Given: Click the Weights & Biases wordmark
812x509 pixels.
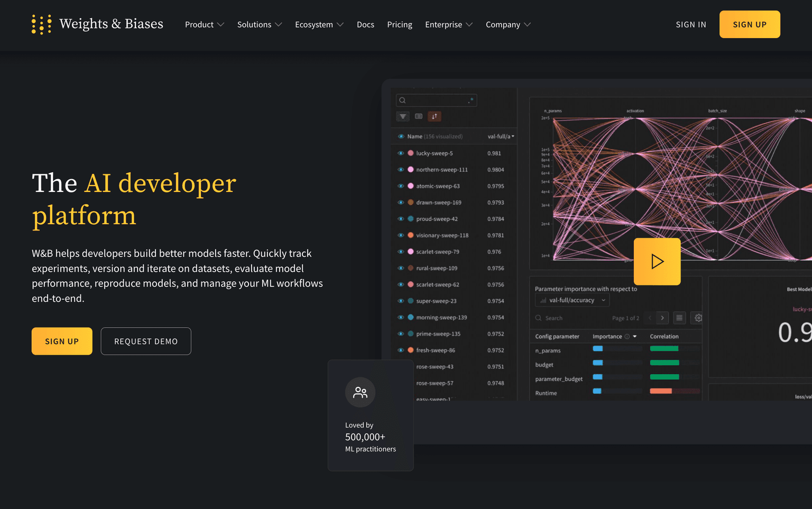Looking at the screenshot, I should click(112, 24).
